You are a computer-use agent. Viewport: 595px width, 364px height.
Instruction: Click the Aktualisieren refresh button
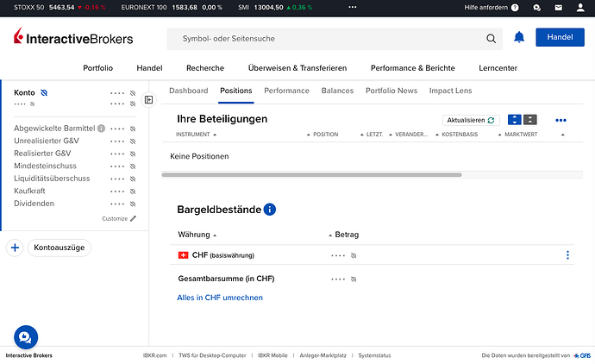tap(471, 121)
